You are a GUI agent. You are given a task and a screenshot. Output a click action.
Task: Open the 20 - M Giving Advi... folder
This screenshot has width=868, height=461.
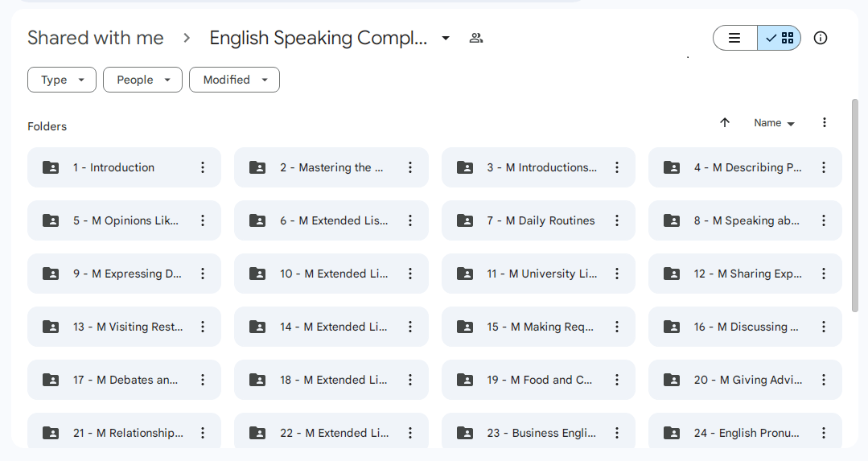point(745,380)
